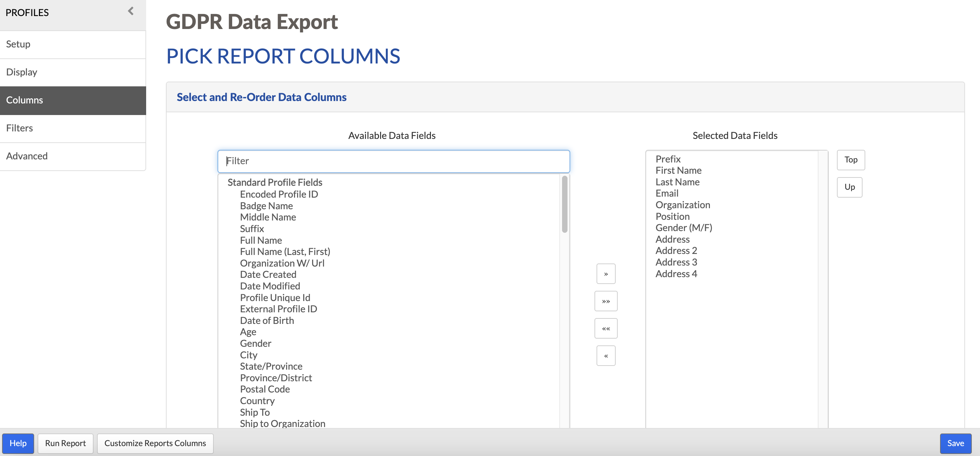Select Gender in available fields
This screenshot has width=980, height=456.
255,344
